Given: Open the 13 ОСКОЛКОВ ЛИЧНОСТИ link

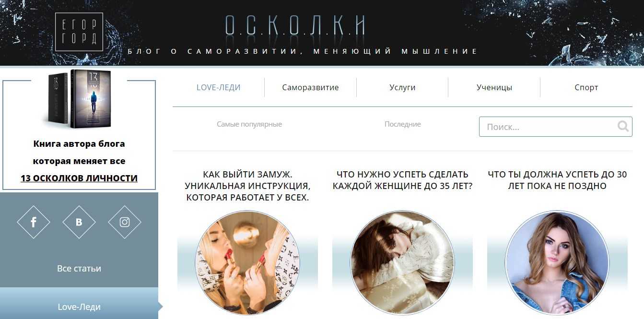Looking at the screenshot, I should click(79, 178).
